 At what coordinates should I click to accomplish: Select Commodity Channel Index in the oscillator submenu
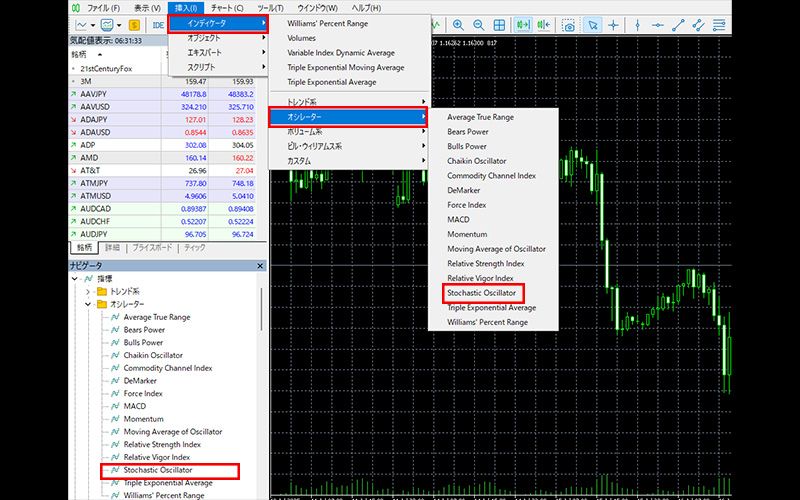[x=493, y=176]
